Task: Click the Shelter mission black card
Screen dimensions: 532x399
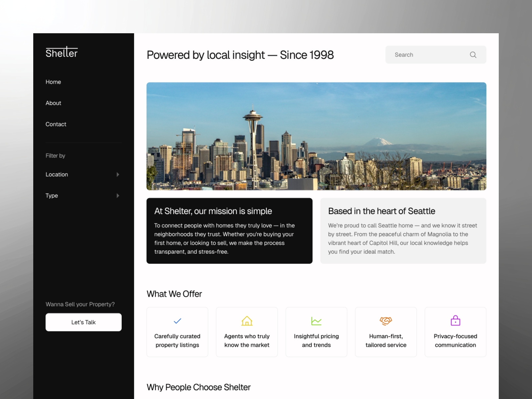Action: click(x=229, y=231)
